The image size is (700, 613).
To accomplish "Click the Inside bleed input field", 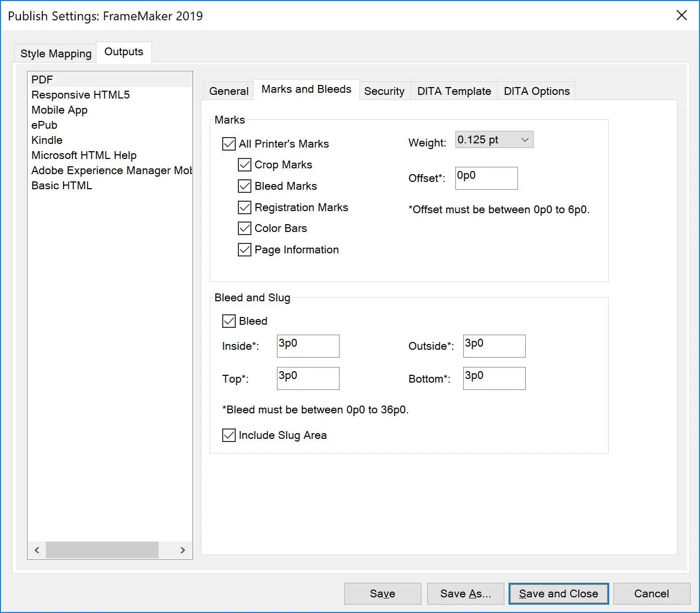I will click(x=308, y=346).
